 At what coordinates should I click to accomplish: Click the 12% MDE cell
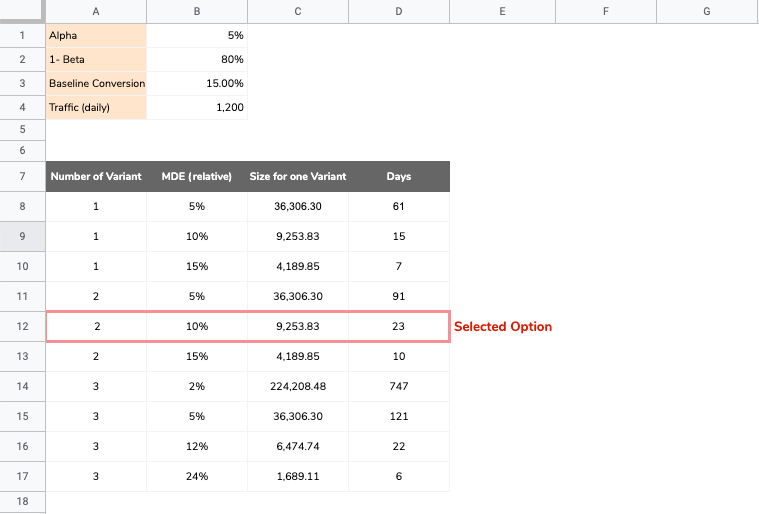(197, 447)
